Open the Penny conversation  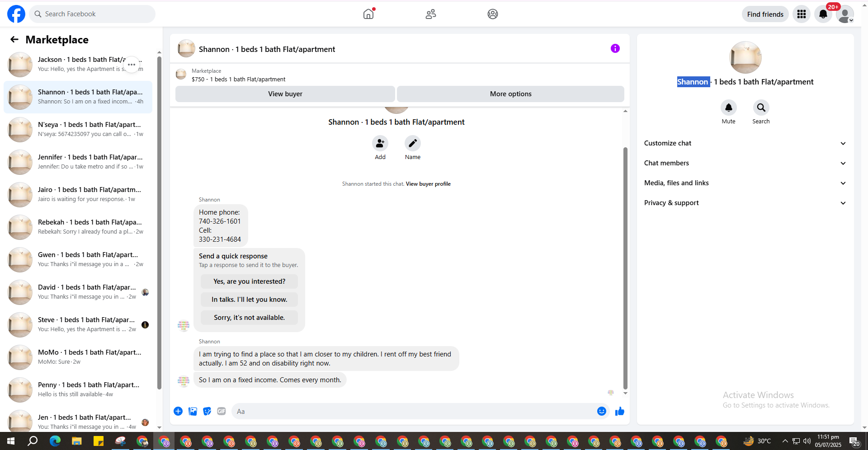click(78, 390)
